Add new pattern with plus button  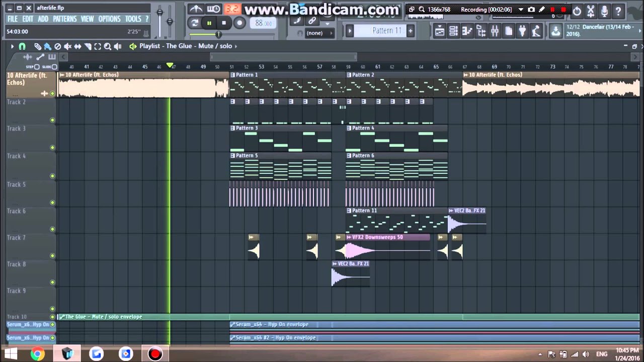(410, 31)
